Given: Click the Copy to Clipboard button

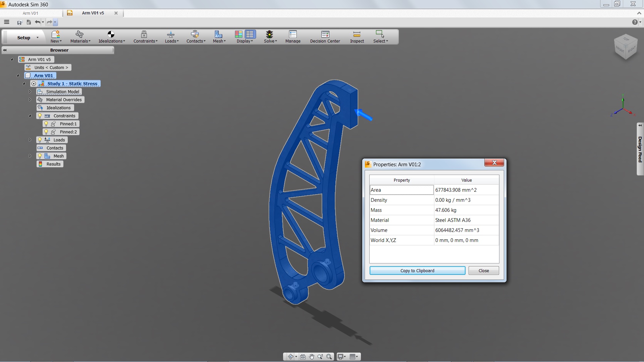Looking at the screenshot, I should pos(417,270).
